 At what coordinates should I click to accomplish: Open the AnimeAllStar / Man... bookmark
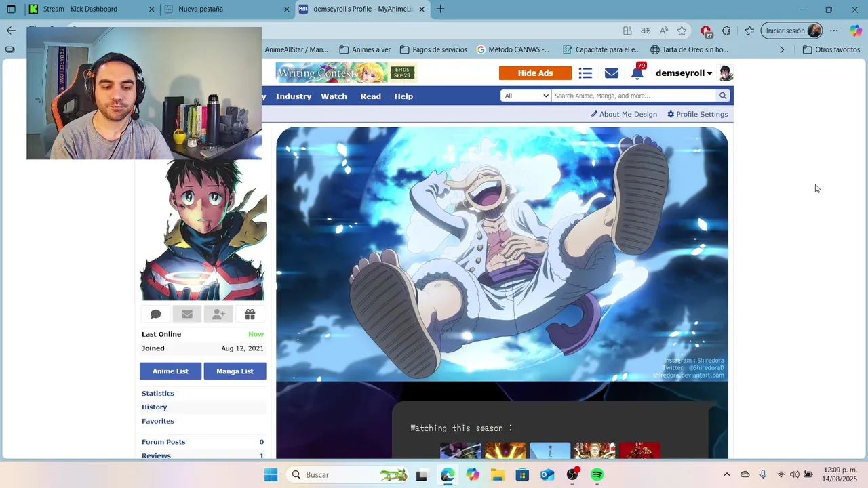pos(296,49)
